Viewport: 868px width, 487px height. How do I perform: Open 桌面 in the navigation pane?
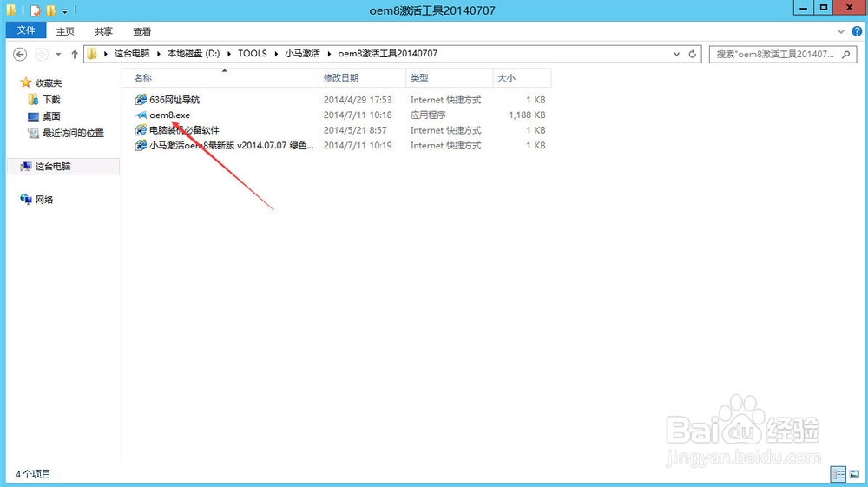pyautogui.click(x=51, y=116)
